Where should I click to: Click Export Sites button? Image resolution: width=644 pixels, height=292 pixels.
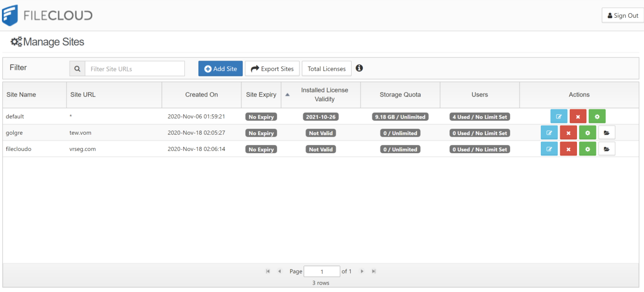[272, 69]
